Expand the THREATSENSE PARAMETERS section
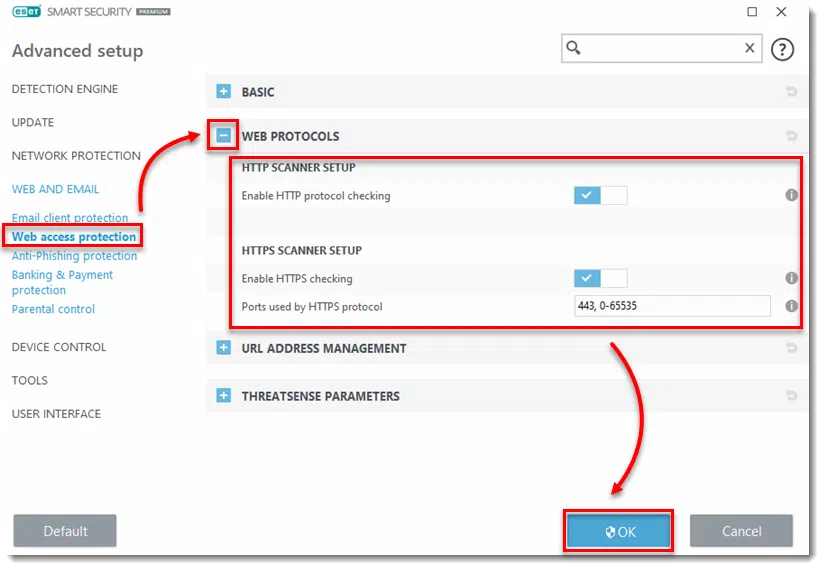The height and width of the screenshot is (570, 824). (223, 396)
